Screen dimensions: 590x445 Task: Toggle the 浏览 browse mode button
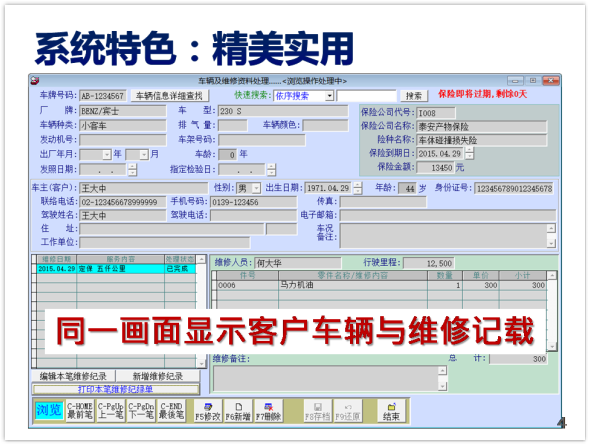point(49,410)
